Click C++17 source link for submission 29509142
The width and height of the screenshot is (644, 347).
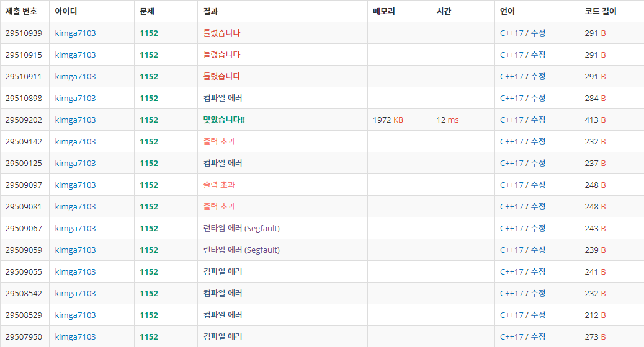tap(511, 142)
